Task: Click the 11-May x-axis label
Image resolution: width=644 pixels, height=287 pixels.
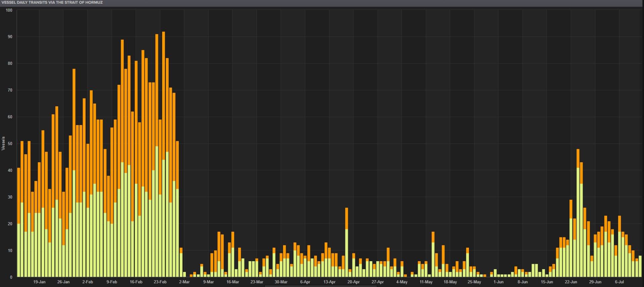Action: 426,282
